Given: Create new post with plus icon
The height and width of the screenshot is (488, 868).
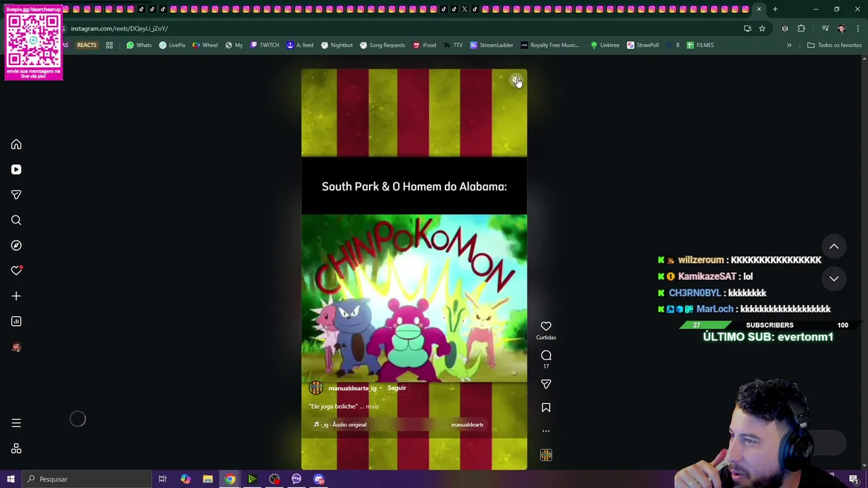Looking at the screenshot, I should tap(16, 296).
